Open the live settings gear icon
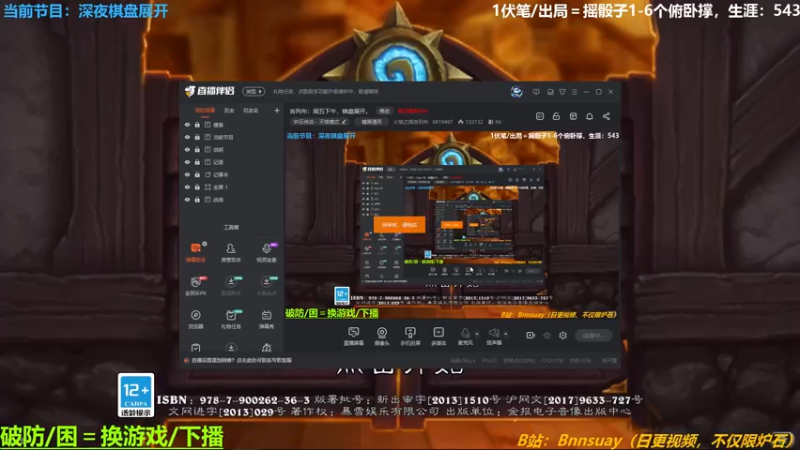Screen dimensions: 800x450 coord(563,335)
